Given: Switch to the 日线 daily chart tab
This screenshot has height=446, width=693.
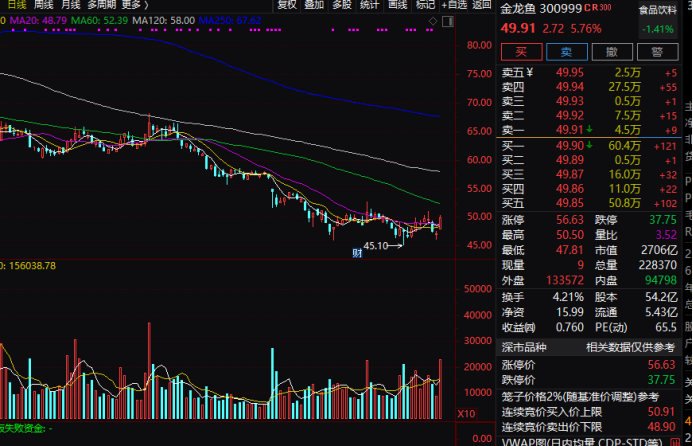Looking at the screenshot, I should point(16,5).
